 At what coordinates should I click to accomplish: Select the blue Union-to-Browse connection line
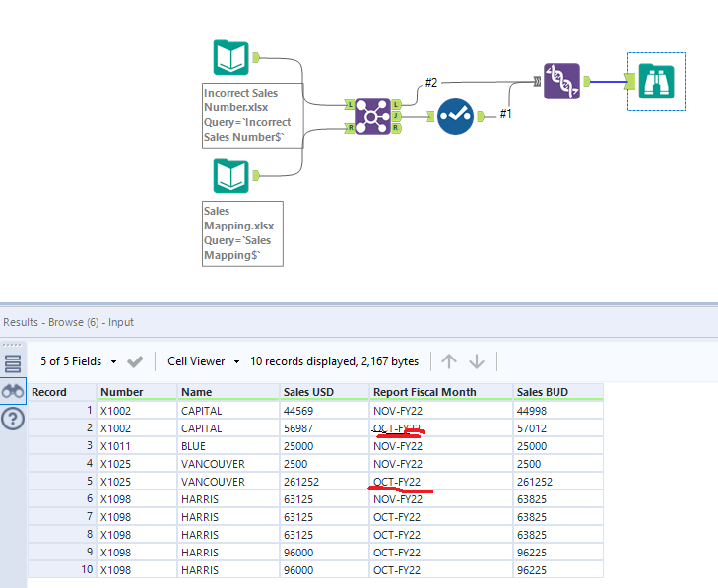pos(608,82)
